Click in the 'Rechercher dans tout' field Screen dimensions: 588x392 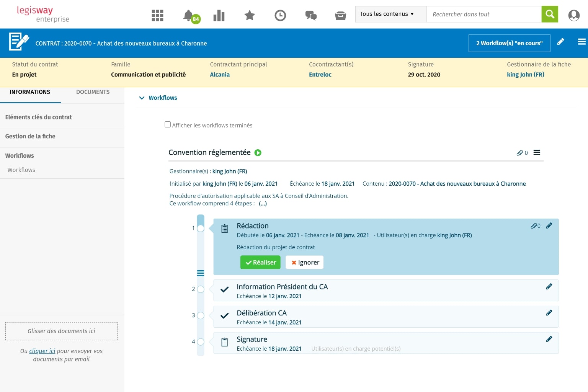pyautogui.click(x=483, y=14)
